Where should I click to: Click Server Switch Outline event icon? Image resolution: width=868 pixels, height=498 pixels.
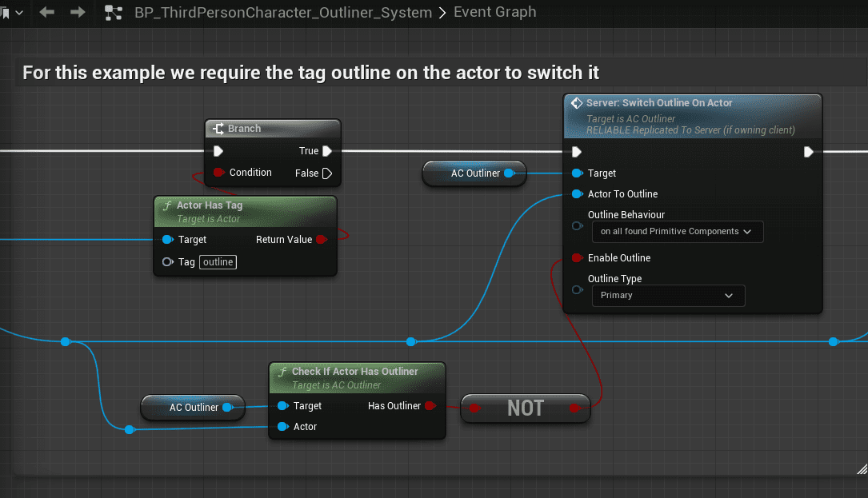(x=577, y=103)
